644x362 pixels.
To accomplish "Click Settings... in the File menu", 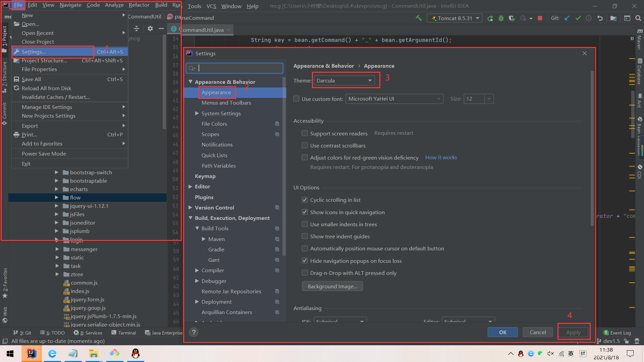I will pos(69,52).
